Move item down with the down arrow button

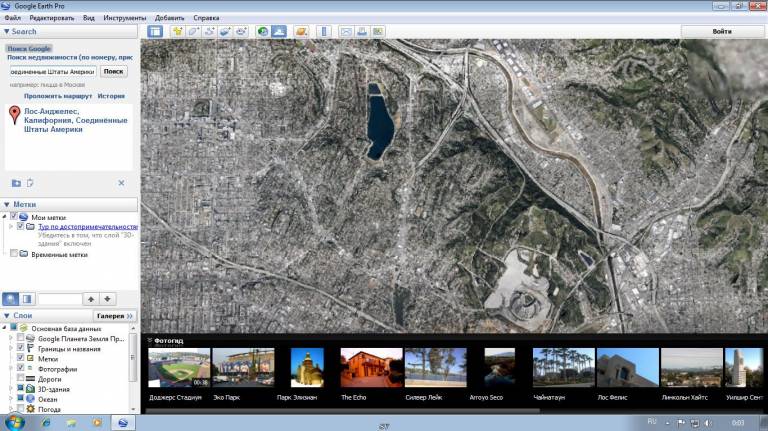click(x=107, y=299)
